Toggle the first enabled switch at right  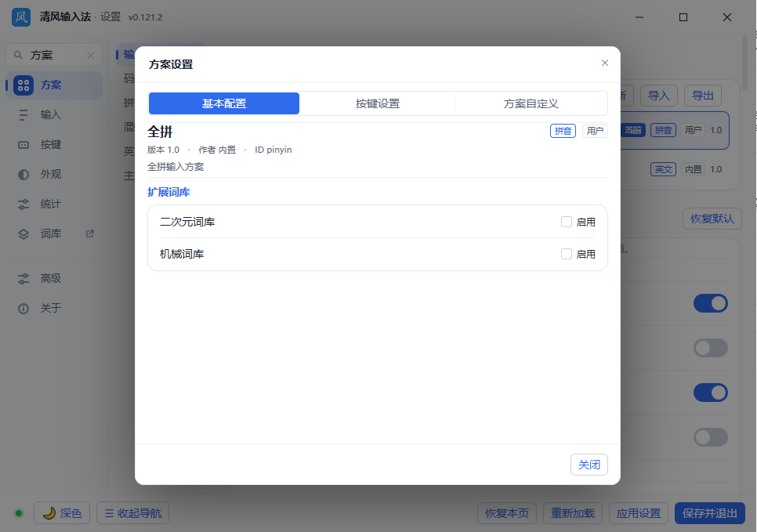point(711,304)
